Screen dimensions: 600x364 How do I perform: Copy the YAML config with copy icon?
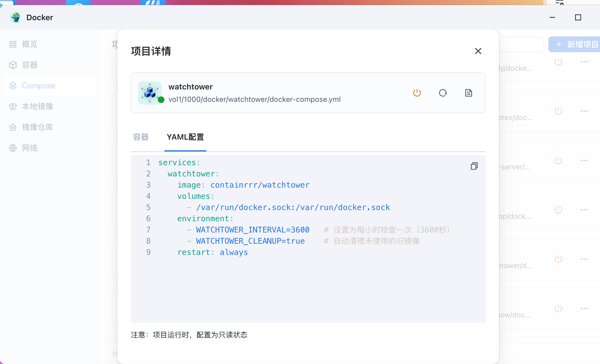(474, 166)
